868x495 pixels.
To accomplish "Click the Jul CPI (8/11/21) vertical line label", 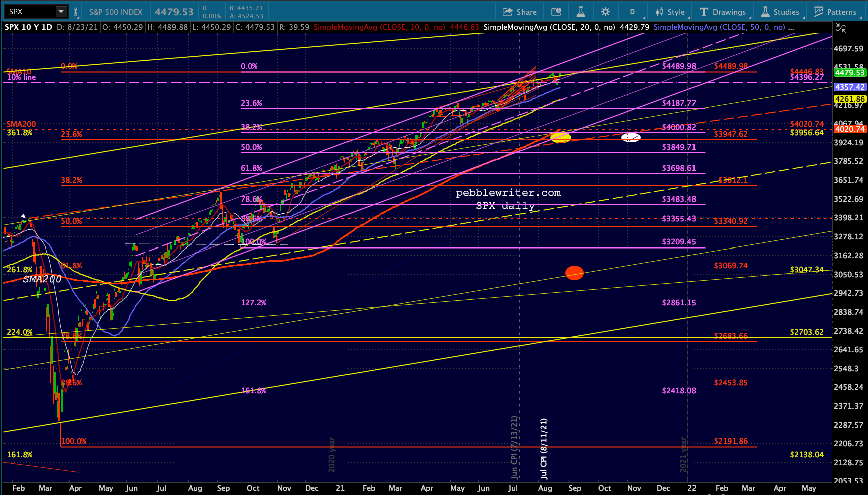I will pyautogui.click(x=544, y=448).
